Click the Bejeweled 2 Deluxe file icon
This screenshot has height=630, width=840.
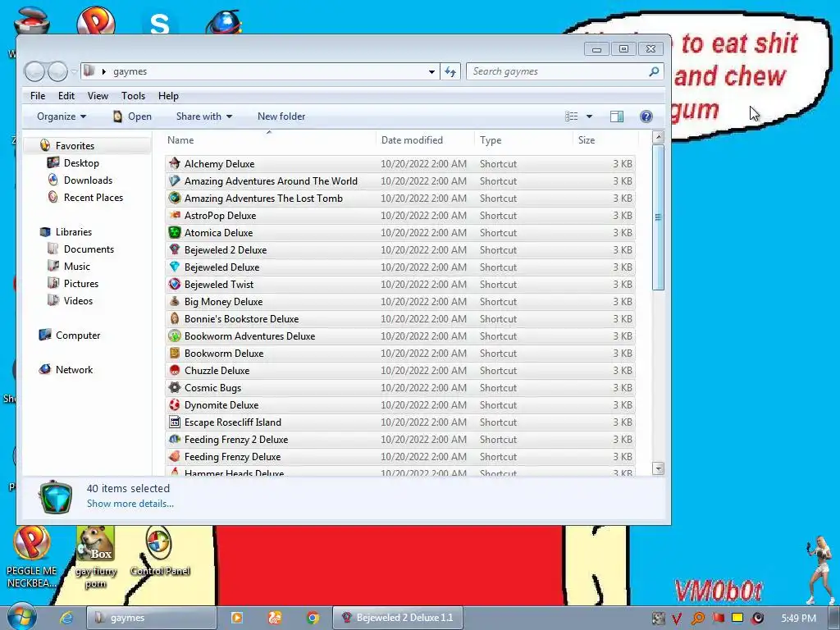(x=175, y=249)
